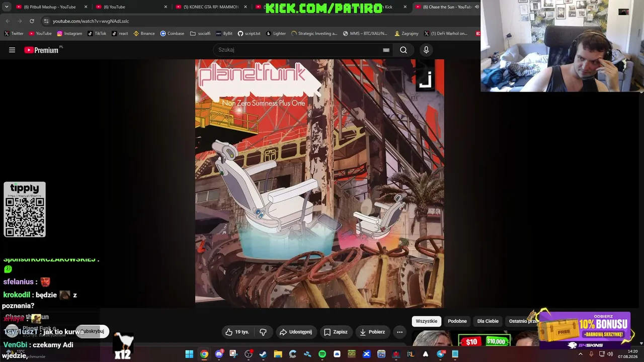Image resolution: width=644 pixels, height=362 pixels.
Task: Open the volume speaker tray icon
Action: pyautogui.click(x=610, y=354)
